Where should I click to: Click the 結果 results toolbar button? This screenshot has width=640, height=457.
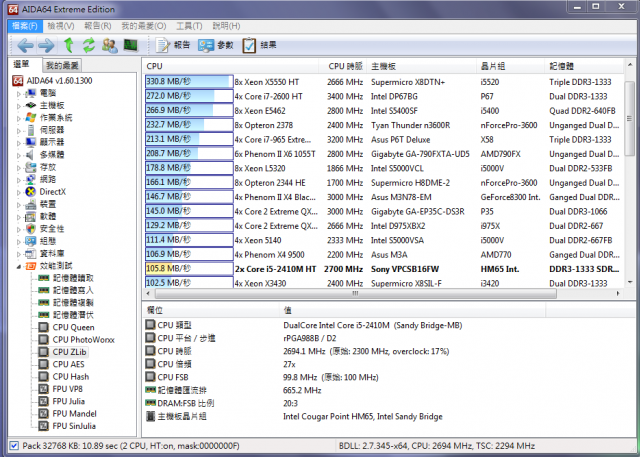click(259, 45)
